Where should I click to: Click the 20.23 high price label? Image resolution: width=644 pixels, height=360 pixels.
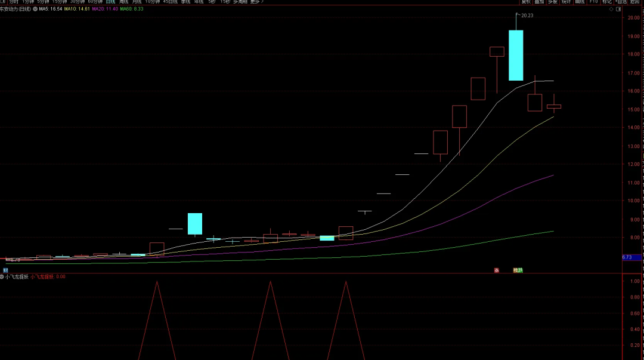(x=527, y=16)
